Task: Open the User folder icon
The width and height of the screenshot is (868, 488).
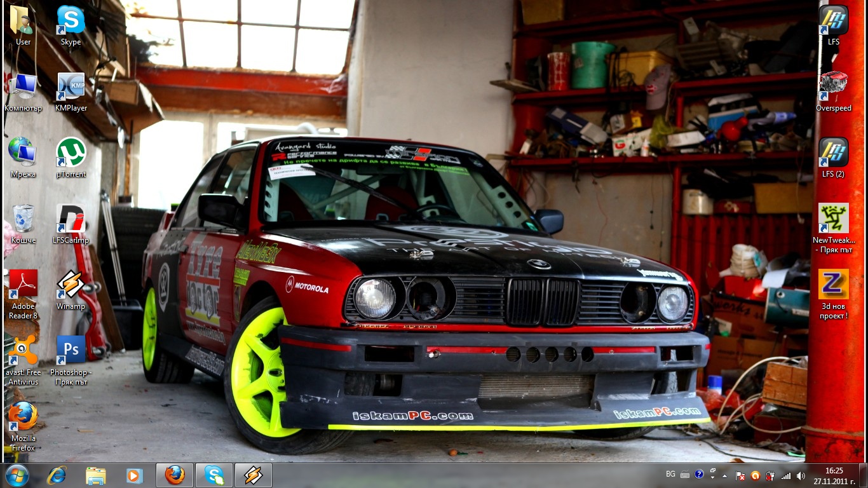Action: coord(23,25)
